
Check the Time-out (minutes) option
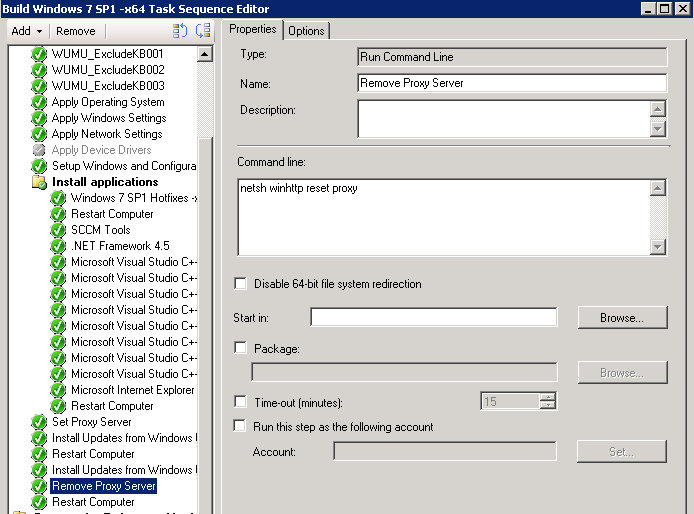click(240, 402)
